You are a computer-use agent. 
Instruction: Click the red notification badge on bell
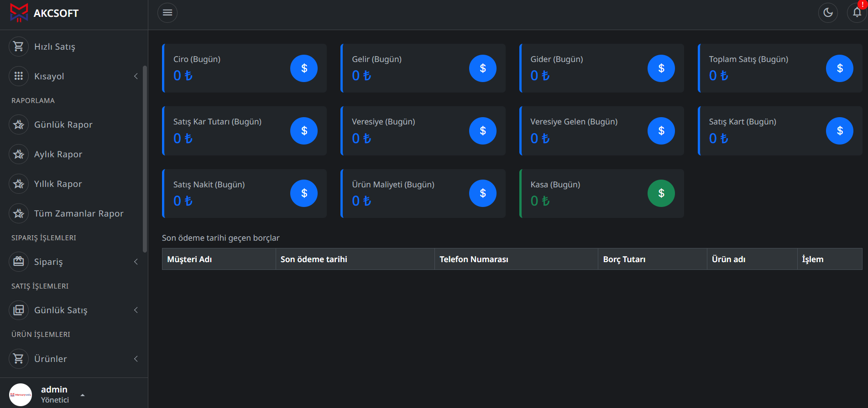point(863,4)
